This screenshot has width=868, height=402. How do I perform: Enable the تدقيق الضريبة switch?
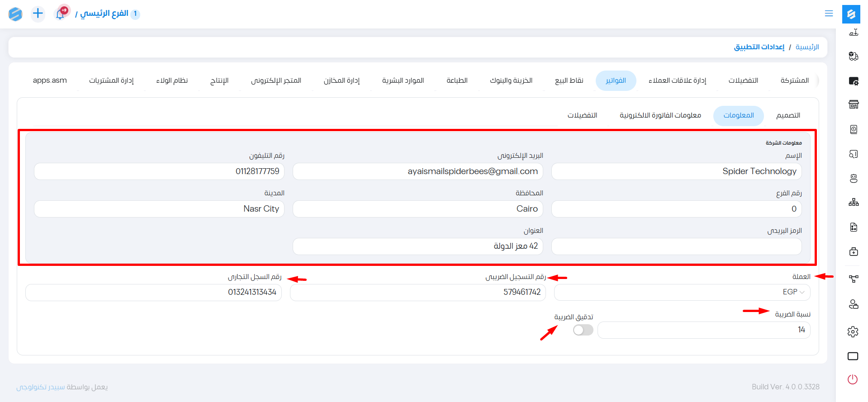coord(583,330)
